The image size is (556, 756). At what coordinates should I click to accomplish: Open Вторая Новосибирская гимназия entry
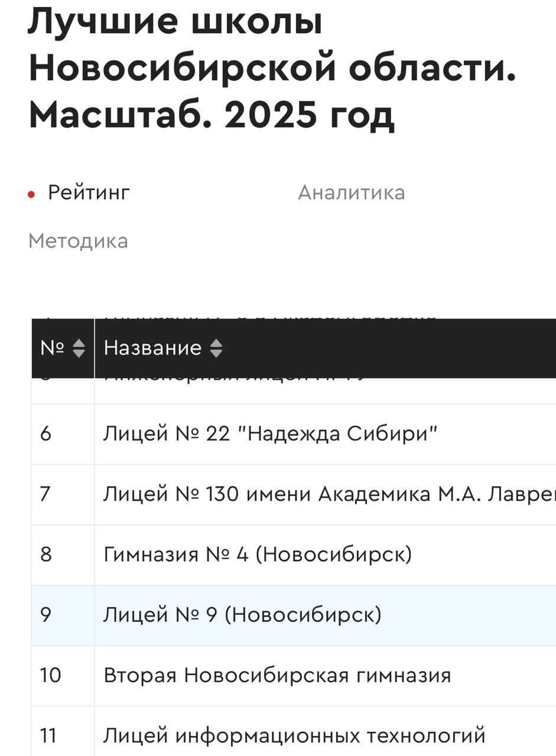[x=277, y=676]
